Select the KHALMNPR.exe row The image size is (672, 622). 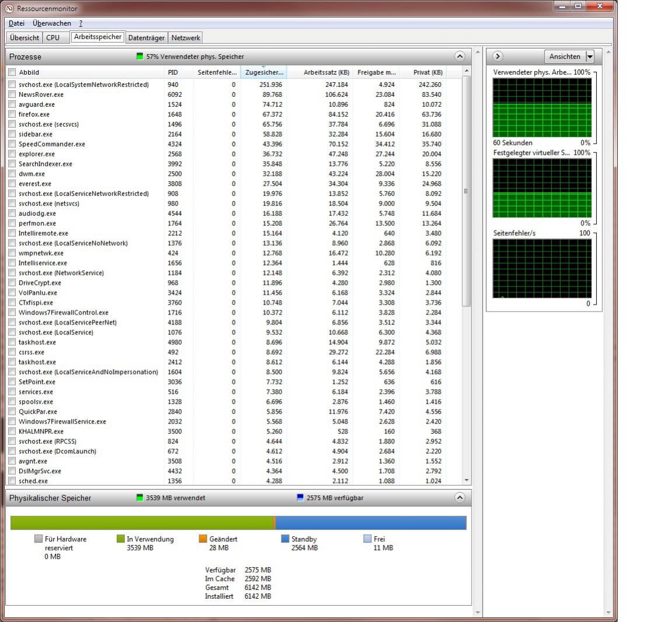pos(235,431)
